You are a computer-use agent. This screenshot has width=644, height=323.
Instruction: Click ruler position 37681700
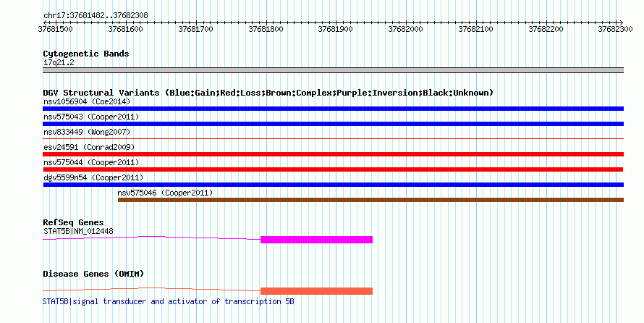195,29
